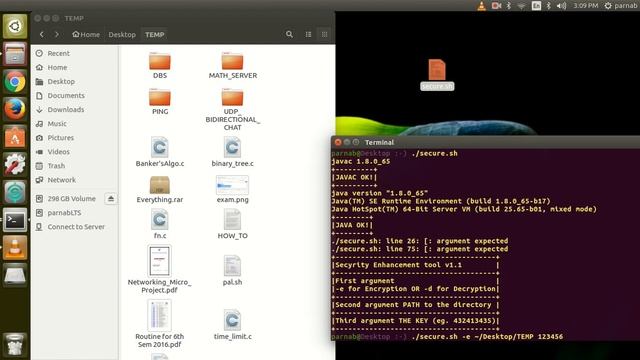This screenshot has width=640, height=360.
Task: Click the forward arrow in Files toolbar
Action: pyautogui.click(x=57, y=35)
